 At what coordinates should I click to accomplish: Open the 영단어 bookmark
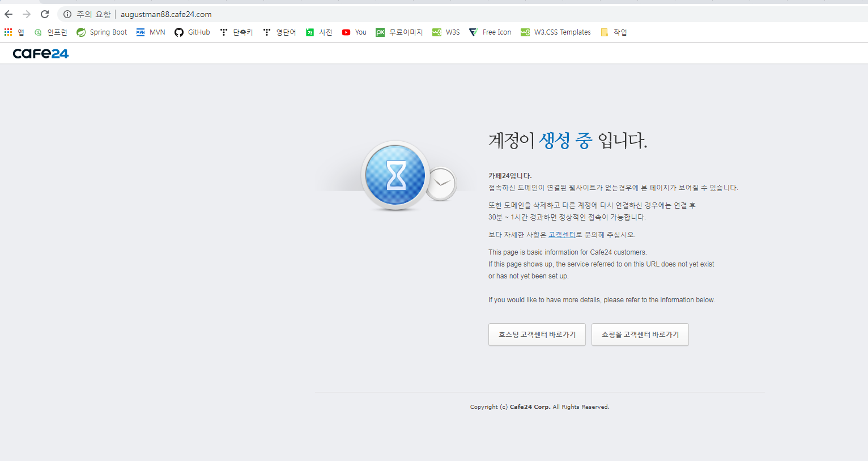279,32
